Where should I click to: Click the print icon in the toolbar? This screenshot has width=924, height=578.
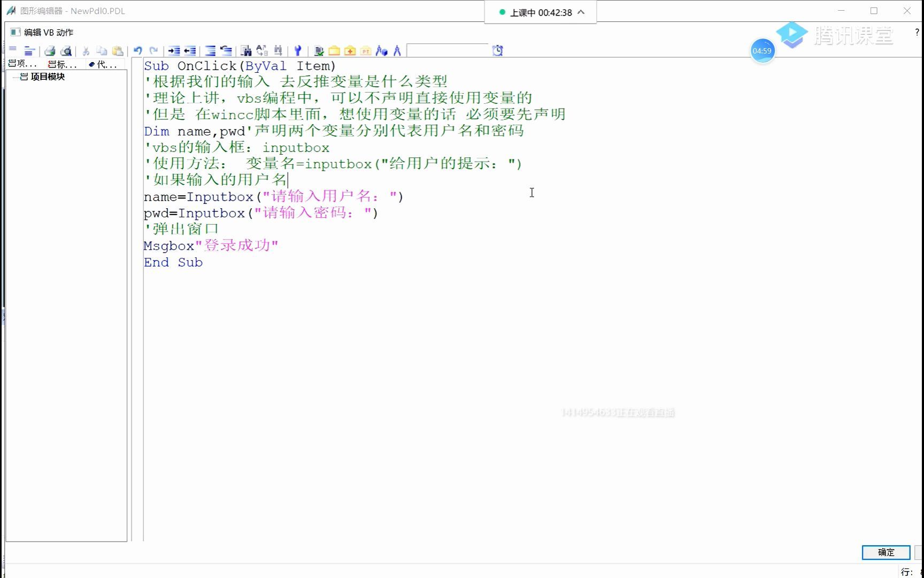click(50, 51)
